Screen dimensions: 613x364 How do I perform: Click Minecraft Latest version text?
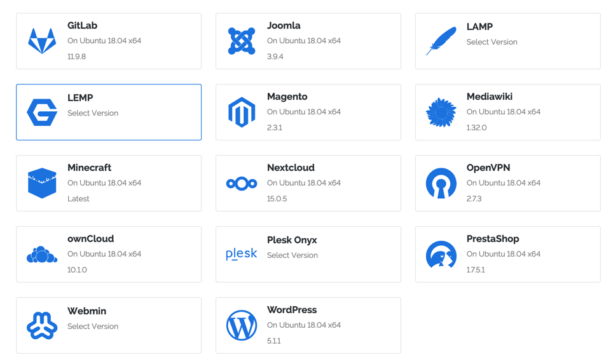(x=78, y=199)
